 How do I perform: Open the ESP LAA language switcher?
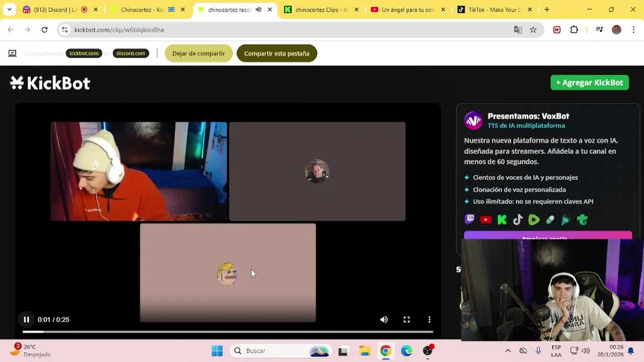pyautogui.click(x=556, y=351)
